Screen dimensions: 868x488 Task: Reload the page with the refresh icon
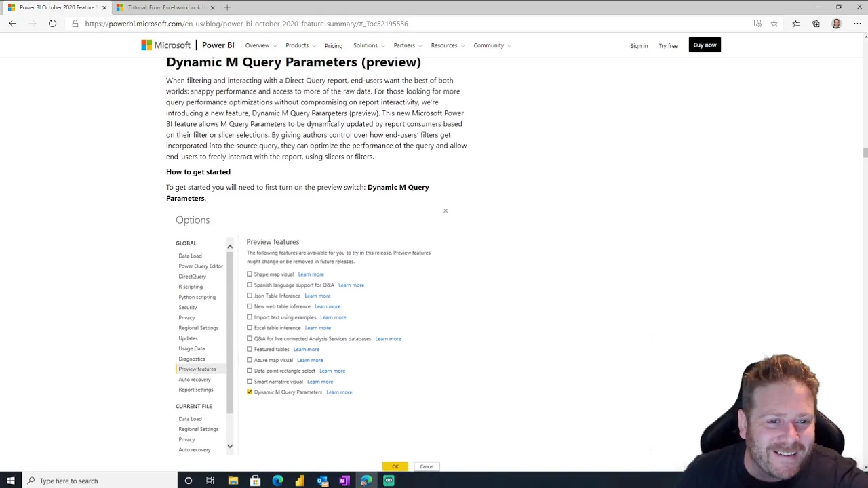[x=52, y=24]
